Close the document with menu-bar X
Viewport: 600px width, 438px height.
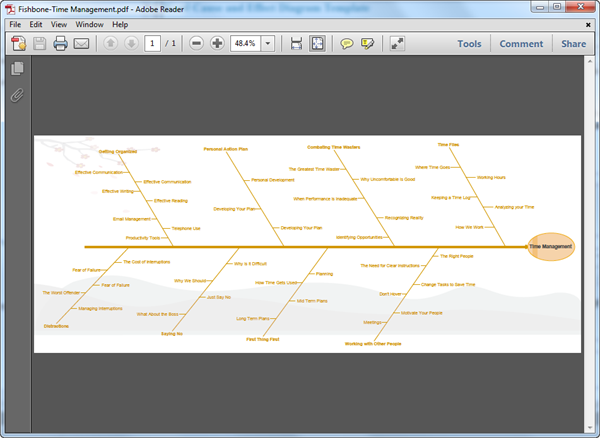588,25
